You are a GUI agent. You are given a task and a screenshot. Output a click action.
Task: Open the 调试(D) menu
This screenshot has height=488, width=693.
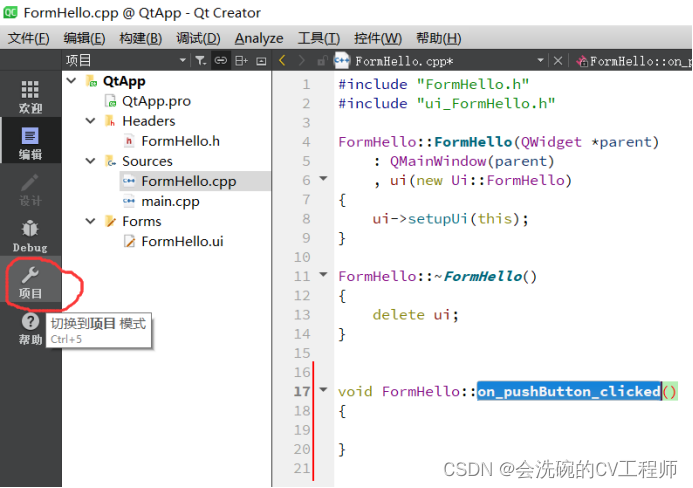click(198, 38)
